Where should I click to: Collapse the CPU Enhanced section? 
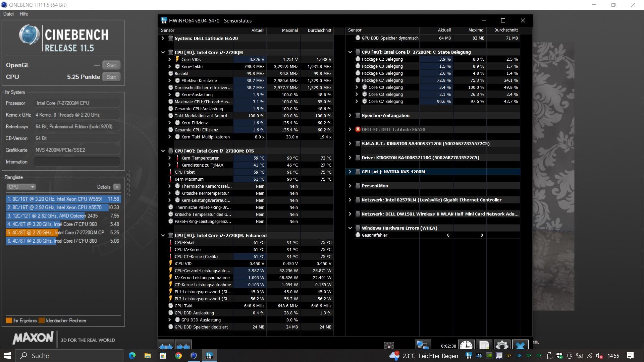(163, 235)
